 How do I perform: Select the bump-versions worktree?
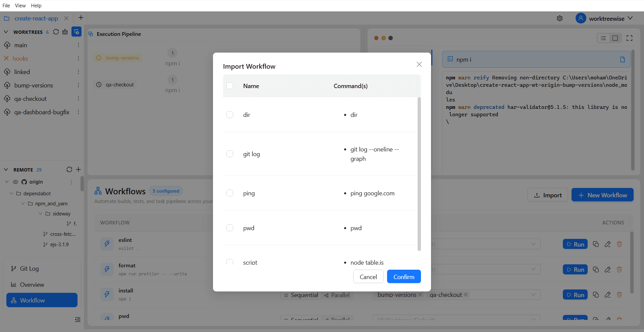[x=34, y=85]
